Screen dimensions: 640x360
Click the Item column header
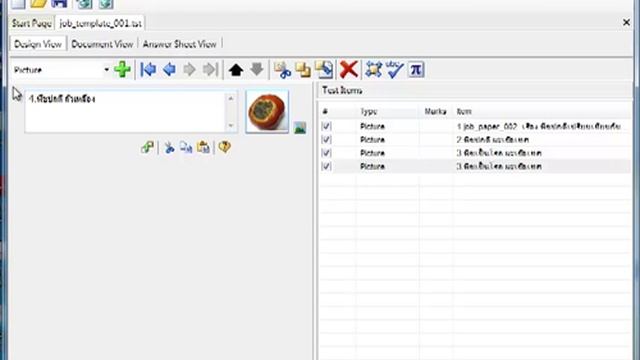(x=464, y=111)
